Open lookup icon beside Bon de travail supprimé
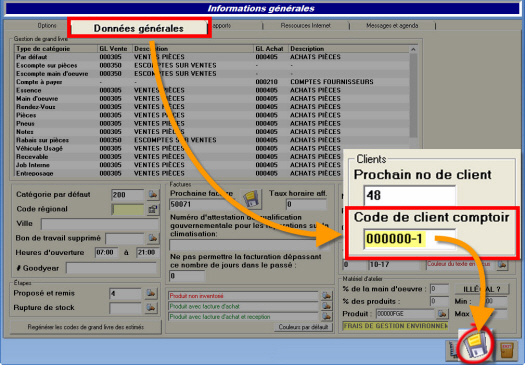The width and height of the screenshot is (525, 365). coord(153,238)
